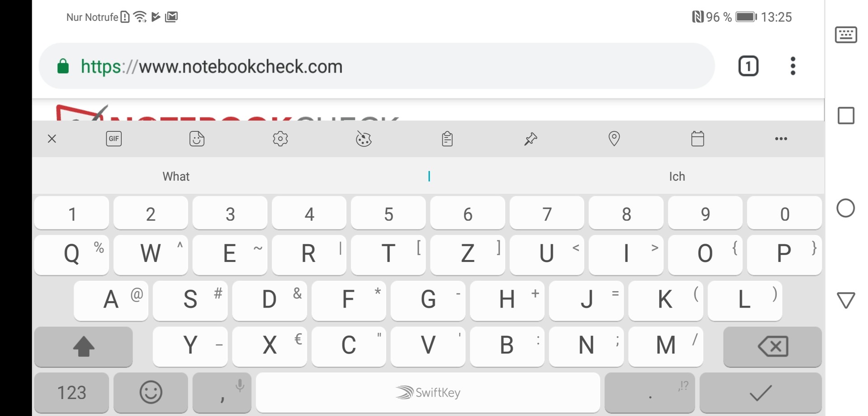Viewport: 868px width, 416px height.
Task: Tap the pin icon in toolbar
Action: [530, 138]
